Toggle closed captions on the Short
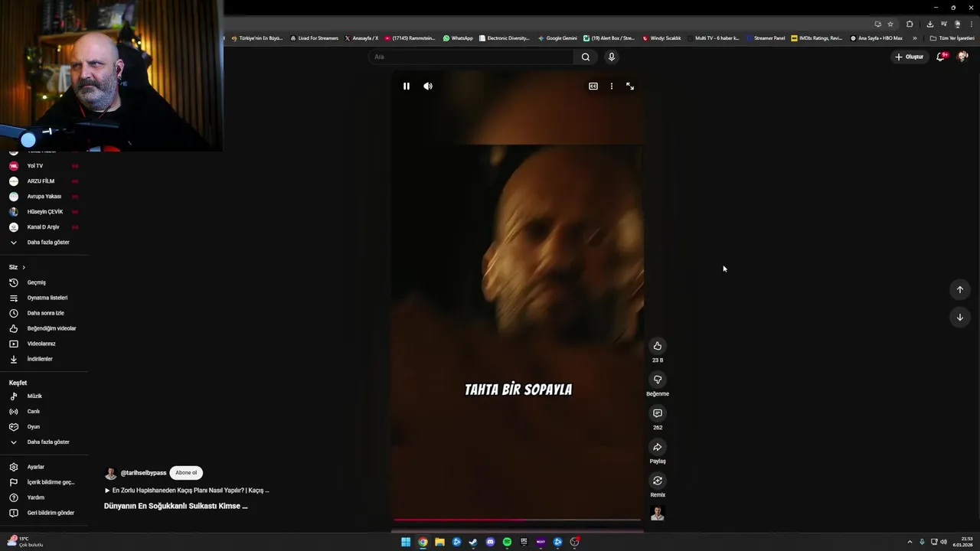 coord(593,86)
